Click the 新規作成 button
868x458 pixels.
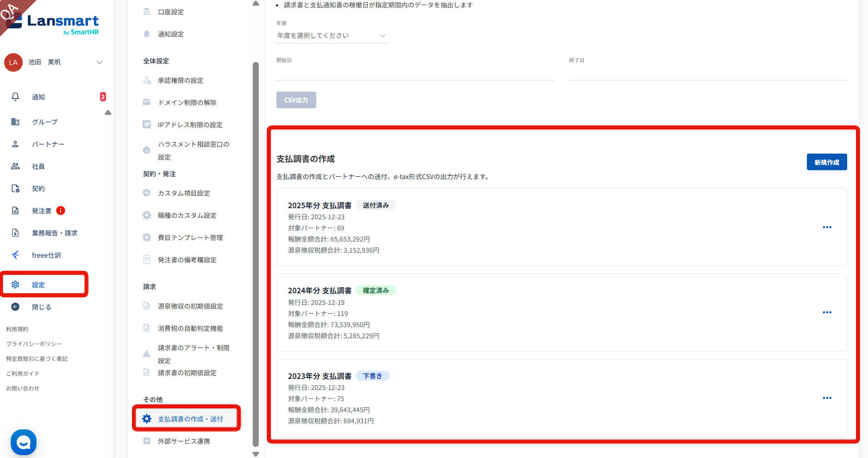[x=827, y=162]
